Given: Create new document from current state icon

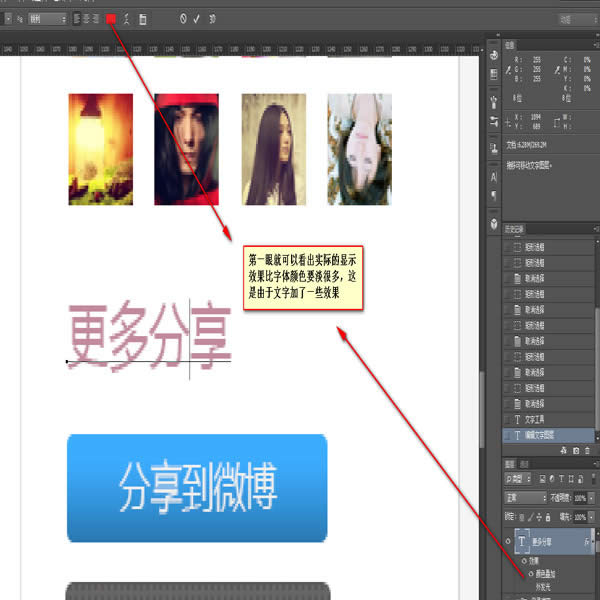Looking at the screenshot, I should point(564,450).
